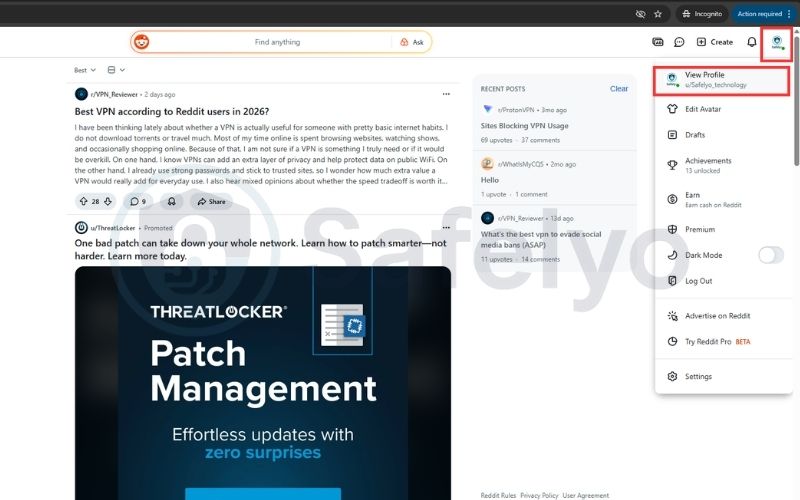Viewport: 800px width, 500px height.
Task: Open comments on the Best VPN post
Action: (x=138, y=201)
